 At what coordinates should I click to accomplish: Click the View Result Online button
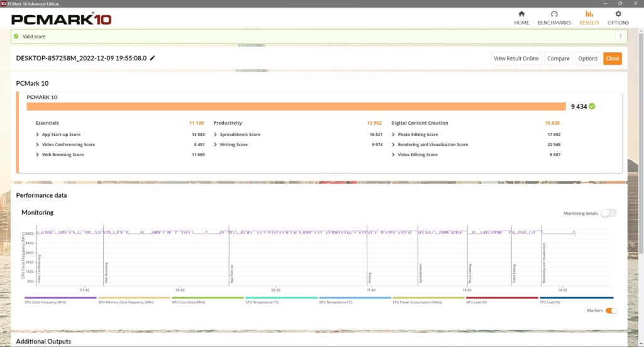pyautogui.click(x=516, y=59)
